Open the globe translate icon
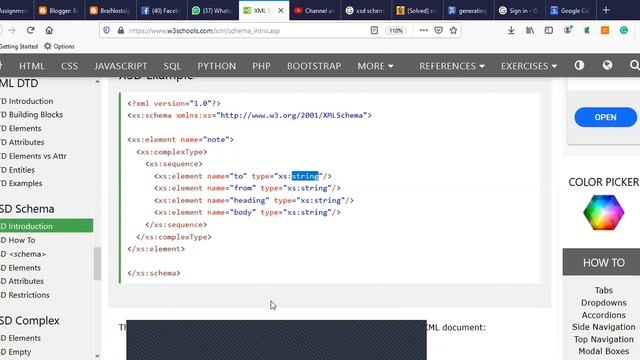The image size is (640, 360). pos(607,65)
